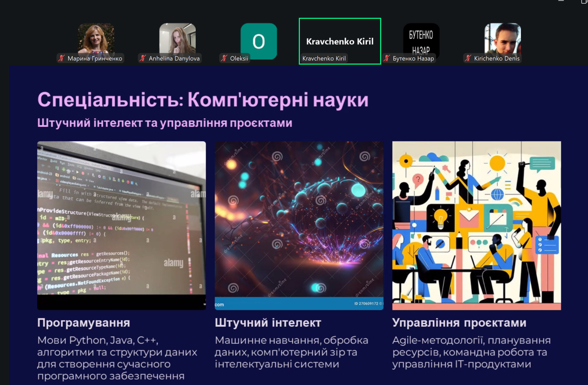Select Oleksii's green letter O avatar
588x385 pixels.
[259, 41]
